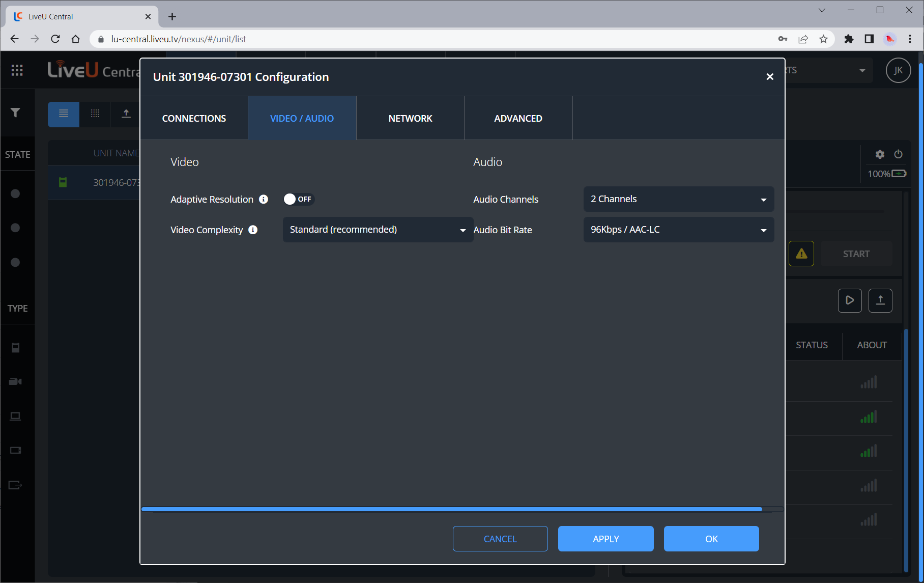Click the browser side panel icon
The height and width of the screenshot is (583, 924).
pyautogui.click(x=869, y=39)
